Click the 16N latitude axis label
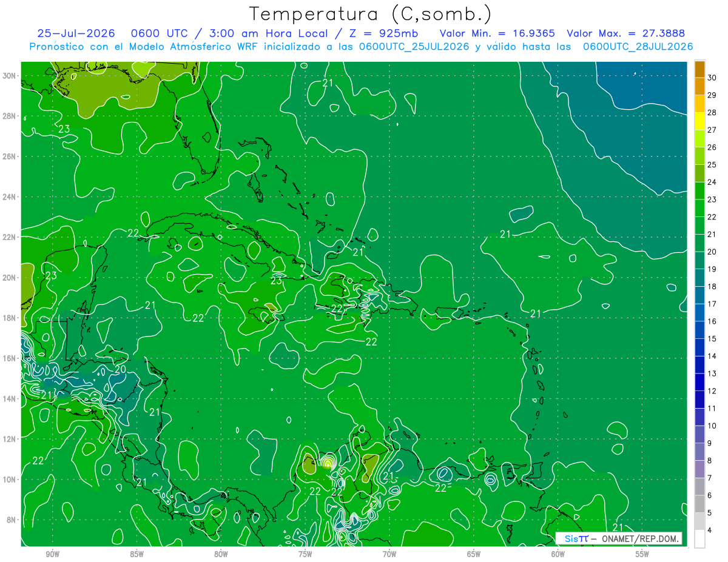 point(10,358)
